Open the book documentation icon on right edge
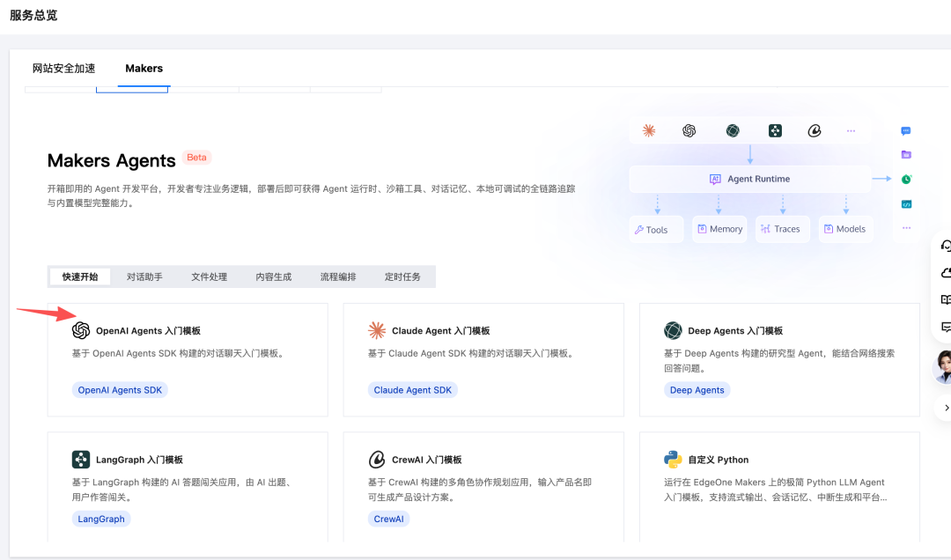951x560 pixels. [x=945, y=299]
